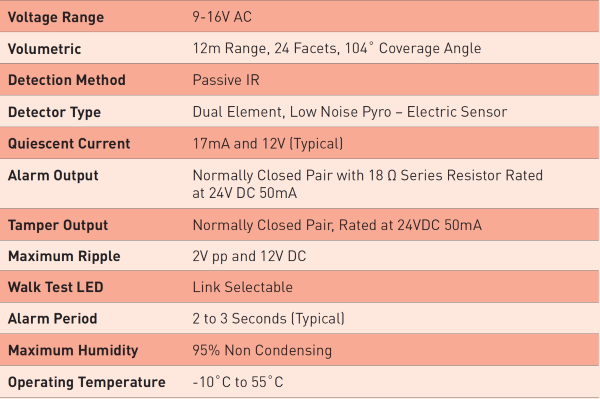600x399 pixels.
Task: Click the 95% Non Condensing value
Action: click(x=262, y=350)
